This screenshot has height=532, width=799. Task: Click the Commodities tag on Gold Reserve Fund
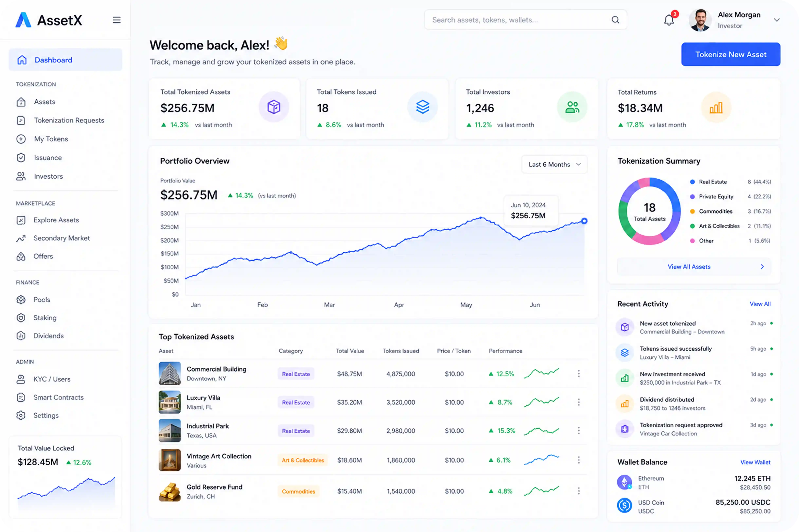coord(298,492)
